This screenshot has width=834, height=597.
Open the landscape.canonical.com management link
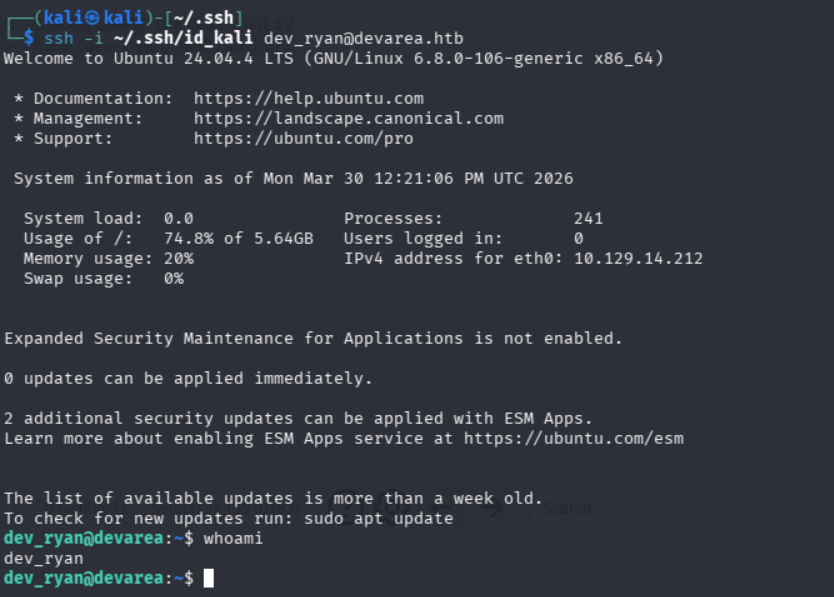pyautogui.click(x=348, y=119)
